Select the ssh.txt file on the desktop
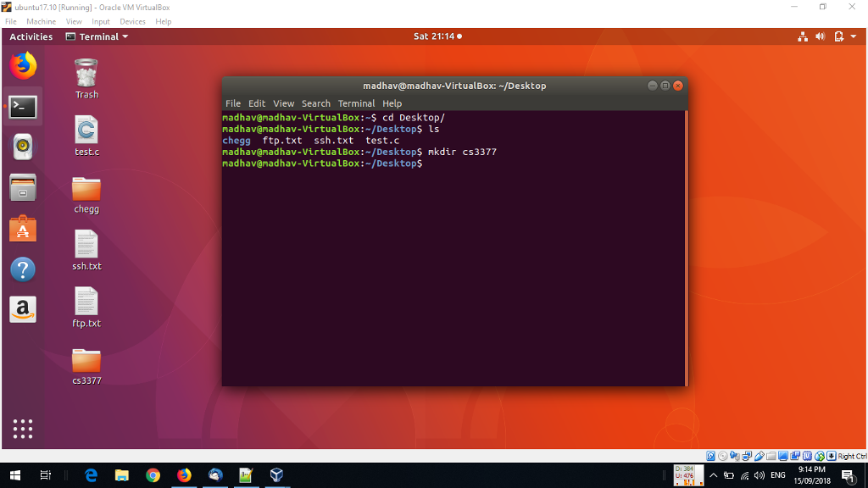Viewport: 868px width, 488px height. pos(86,251)
